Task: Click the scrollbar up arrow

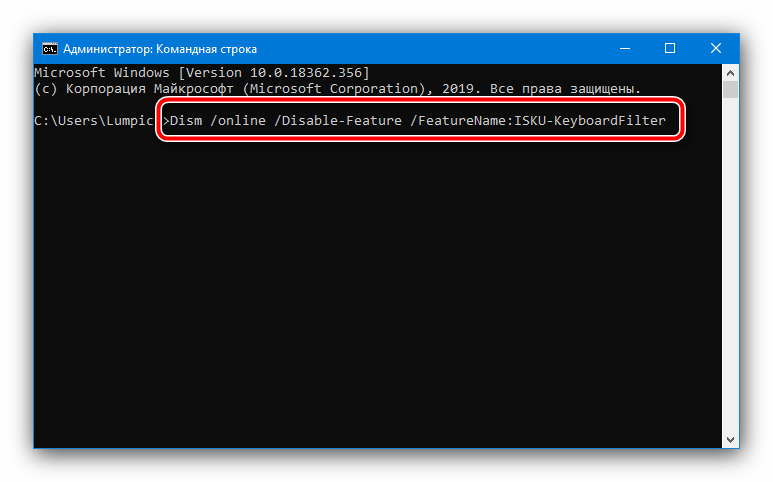Action: (730, 73)
